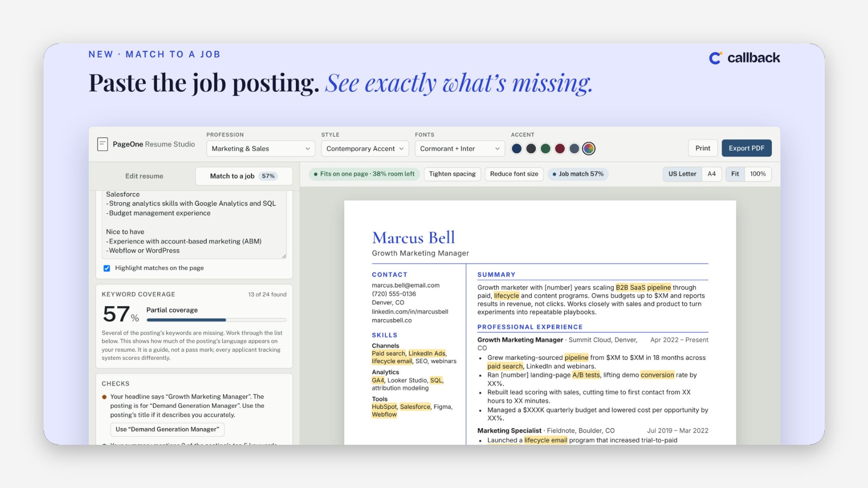The width and height of the screenshot is (868, 488).
Task: Click linkedin.com/in/marcusbell in the resume
Action: [410, 311]
